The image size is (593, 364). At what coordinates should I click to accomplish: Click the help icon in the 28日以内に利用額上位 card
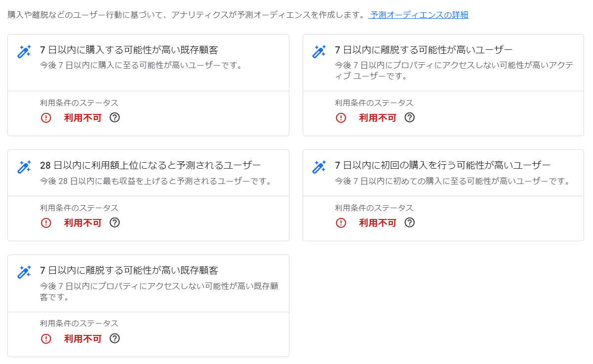point(115,222)
